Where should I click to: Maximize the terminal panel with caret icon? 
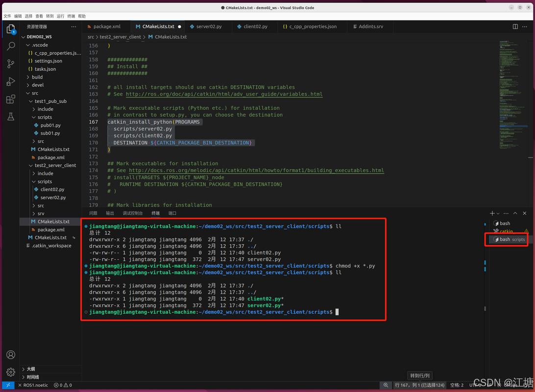[515, 213]
